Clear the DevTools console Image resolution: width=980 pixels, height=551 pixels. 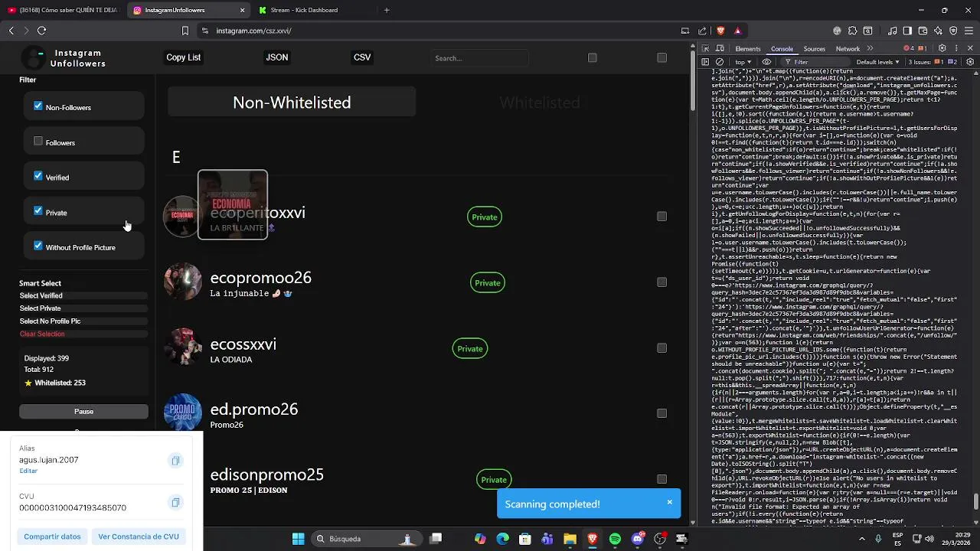[x=720, y=62]
